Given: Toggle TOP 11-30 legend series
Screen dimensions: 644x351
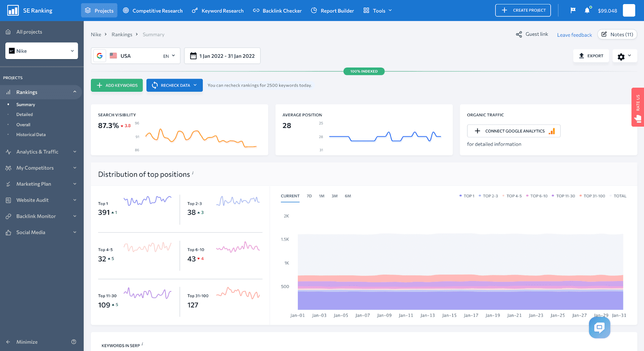Looking at the screenshot, I should [563, 196].
